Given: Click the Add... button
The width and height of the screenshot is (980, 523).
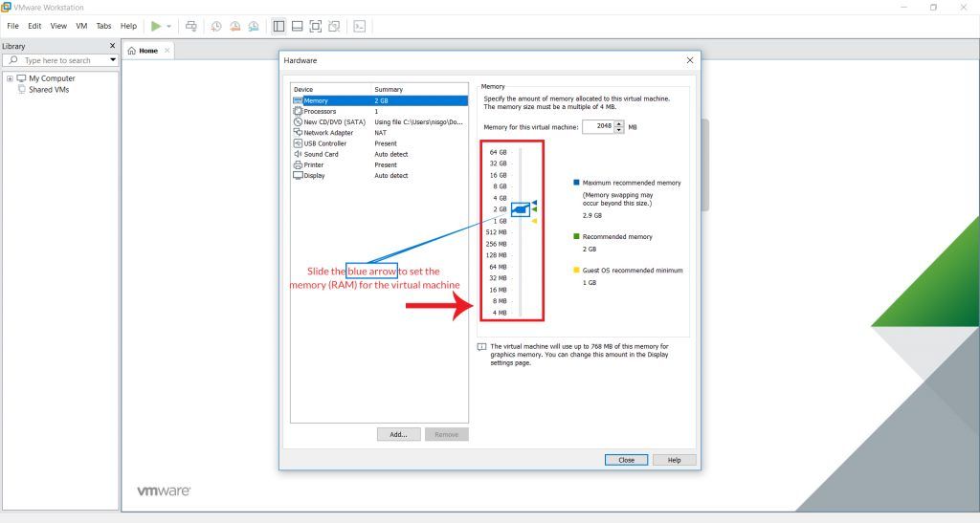Looking at the screenshot, I should point(399,434).
